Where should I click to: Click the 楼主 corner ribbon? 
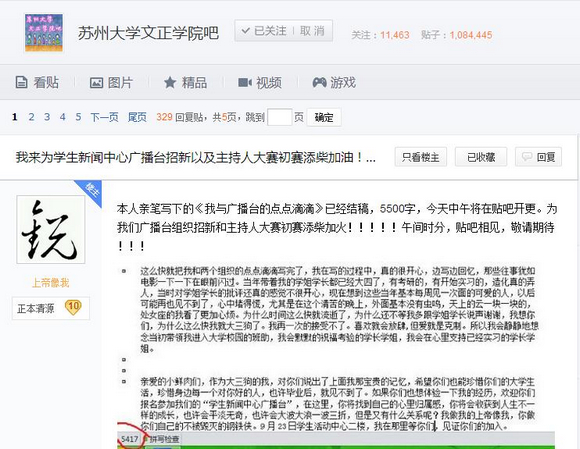(x=91, y=191)
